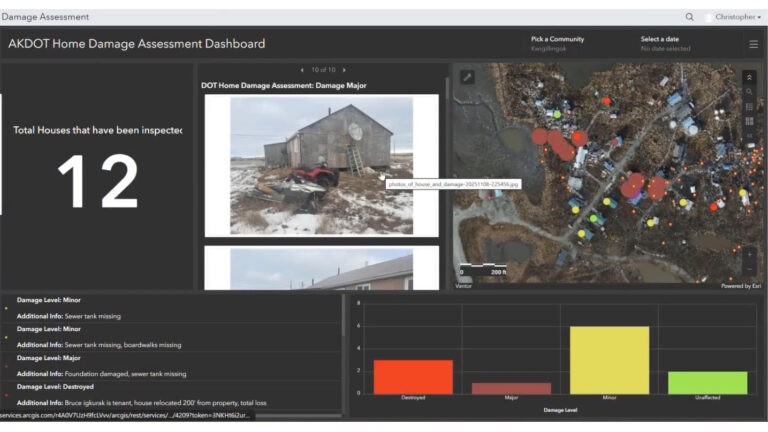Select the Major bar in chart

(x=511, y=388)
